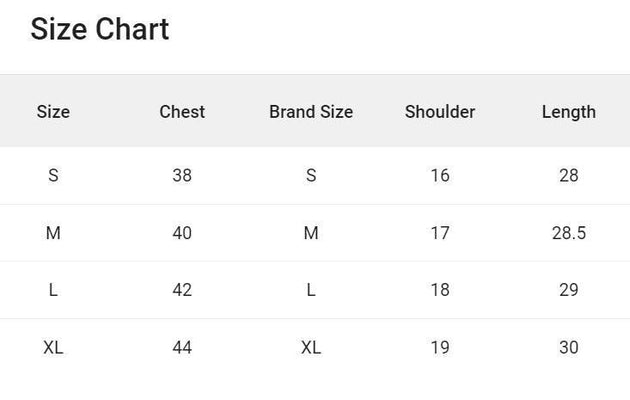Select length value 30 in the XL row
Image resolution: width=630 pixels, height=400 pixels.
point(568,348)
